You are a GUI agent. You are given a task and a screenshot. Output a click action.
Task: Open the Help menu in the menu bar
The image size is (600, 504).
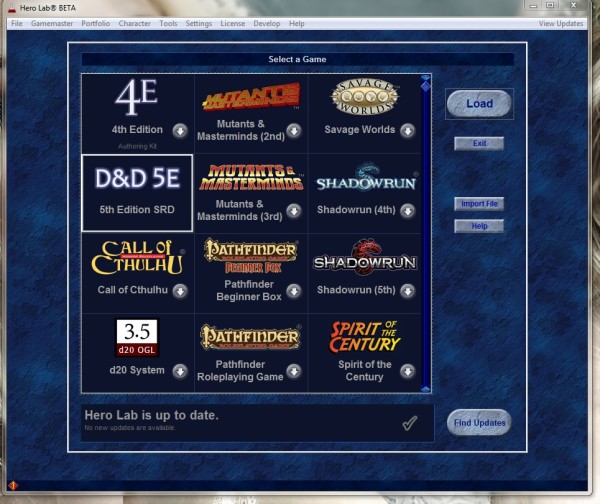[297, 24]
